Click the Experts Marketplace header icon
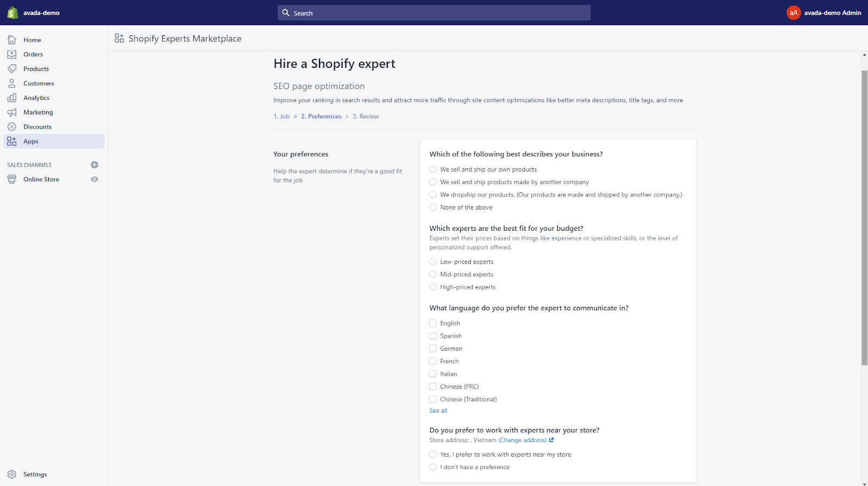The height and width of the screenshot is (486, 868). [x=119, y=38]
